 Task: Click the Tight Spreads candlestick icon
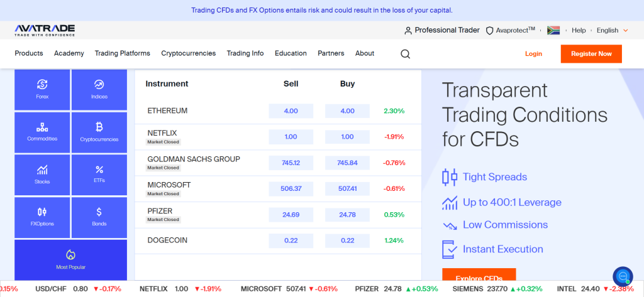pos(449,177)
